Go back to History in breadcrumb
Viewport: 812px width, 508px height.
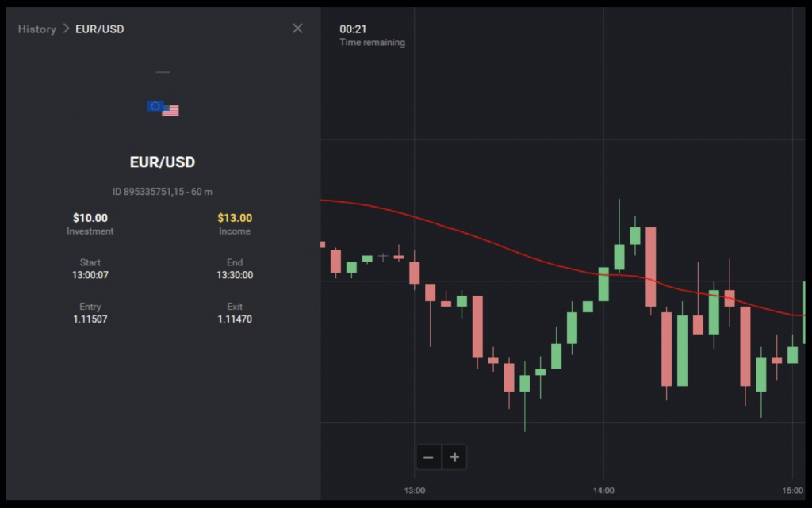coord(37,29)
